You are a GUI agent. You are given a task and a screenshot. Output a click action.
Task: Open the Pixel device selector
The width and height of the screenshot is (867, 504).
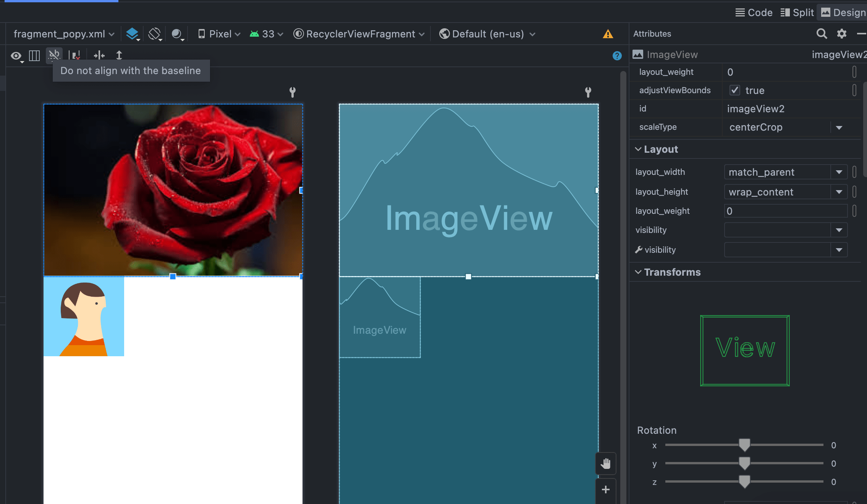coord(219,34)
